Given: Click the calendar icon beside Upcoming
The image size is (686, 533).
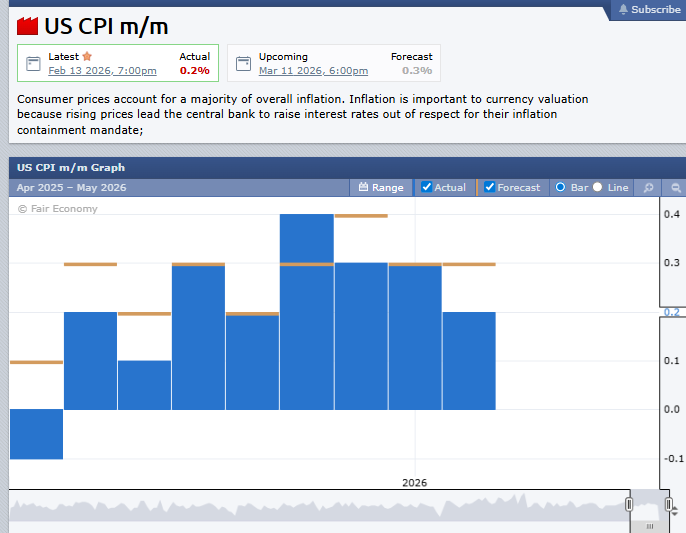Looking at the screenshot, I should pyautogui.click(x=243, y=63).
